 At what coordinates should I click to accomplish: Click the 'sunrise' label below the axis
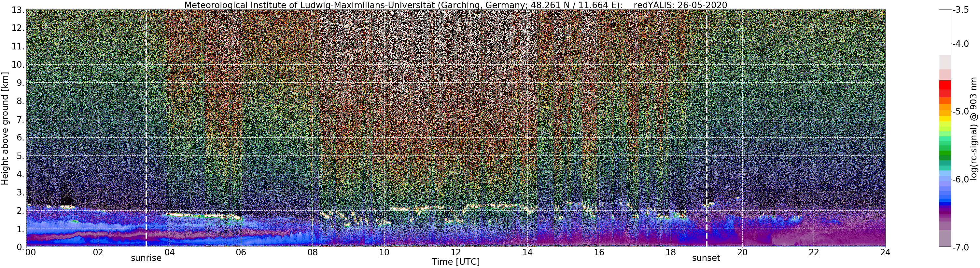(146, 258)
